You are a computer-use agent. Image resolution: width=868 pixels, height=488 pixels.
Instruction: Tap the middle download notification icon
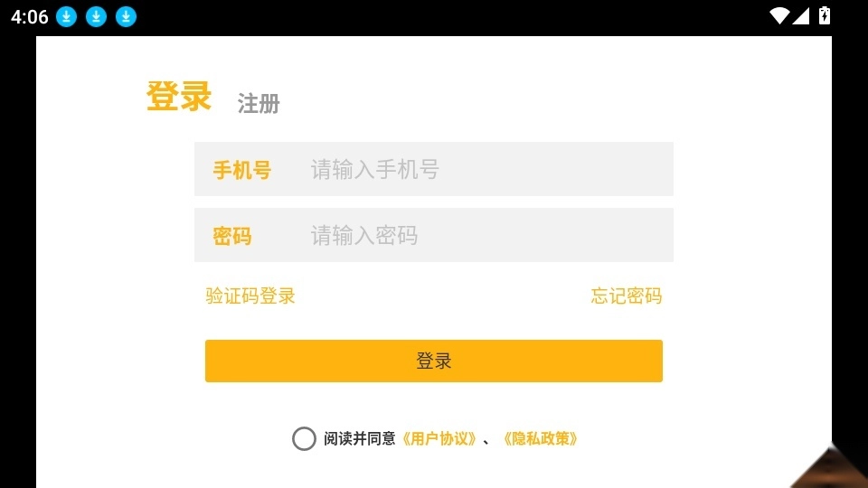(x=96, y=16)
